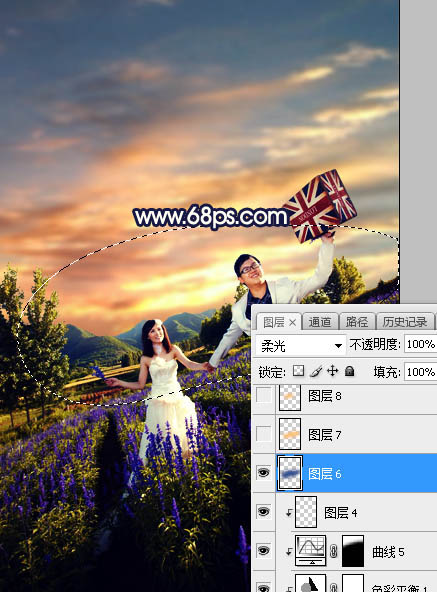This screenshot has width=437, height=592.
Task: Click the 图层 4 clipping arrow icon
Action: pos(289,513)
